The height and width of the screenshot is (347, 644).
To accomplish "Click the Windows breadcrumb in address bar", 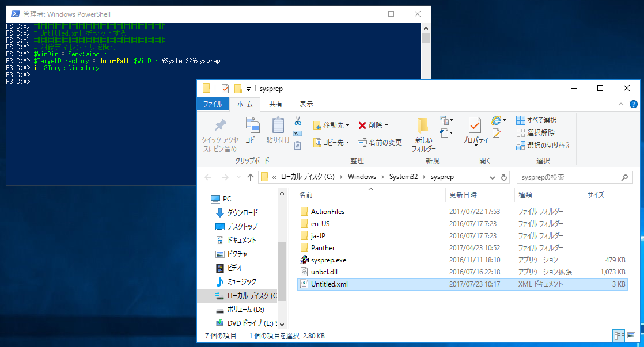I will click(x=362, y=177).
